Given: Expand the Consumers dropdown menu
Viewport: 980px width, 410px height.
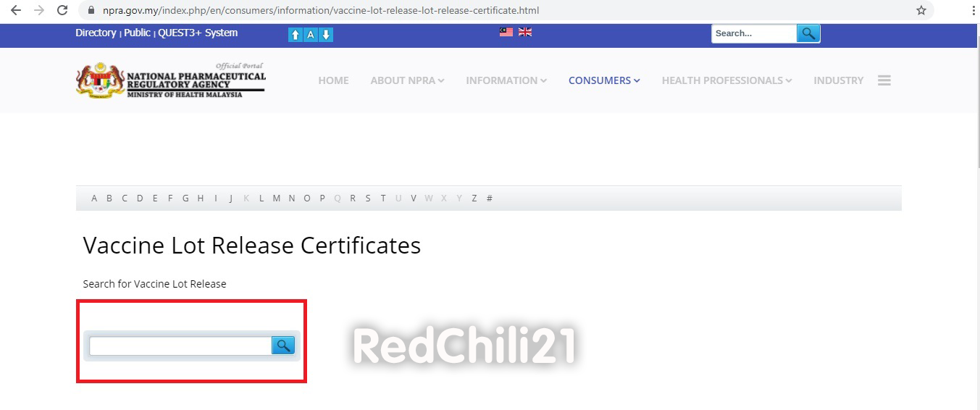Looking at the screenshot, I should (x=603, y=80).
